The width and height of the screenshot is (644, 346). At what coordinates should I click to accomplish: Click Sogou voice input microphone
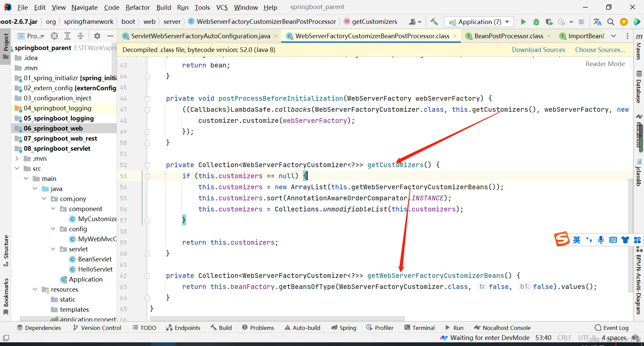[601, 240]
